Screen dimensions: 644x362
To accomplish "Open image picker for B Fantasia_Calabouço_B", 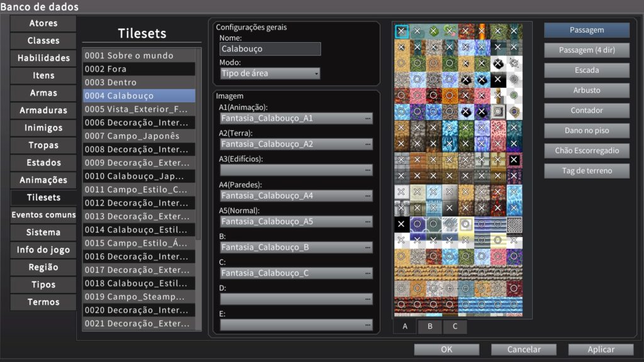I will coord(296,248).
